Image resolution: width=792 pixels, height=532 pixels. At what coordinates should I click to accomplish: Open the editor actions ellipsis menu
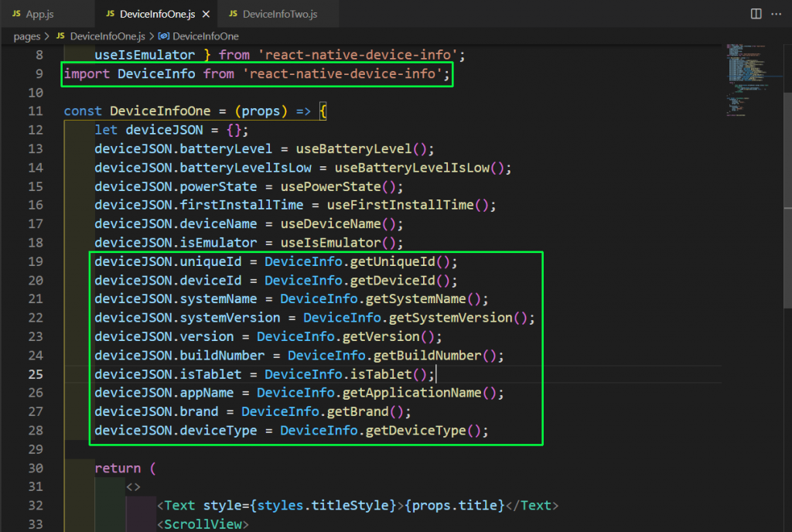[x=777, y=13]
